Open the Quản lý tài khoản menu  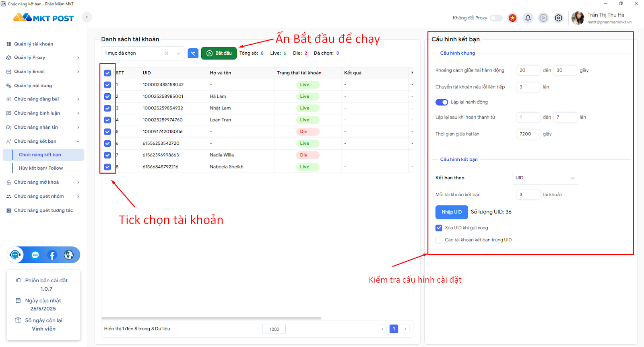[43, 44]
